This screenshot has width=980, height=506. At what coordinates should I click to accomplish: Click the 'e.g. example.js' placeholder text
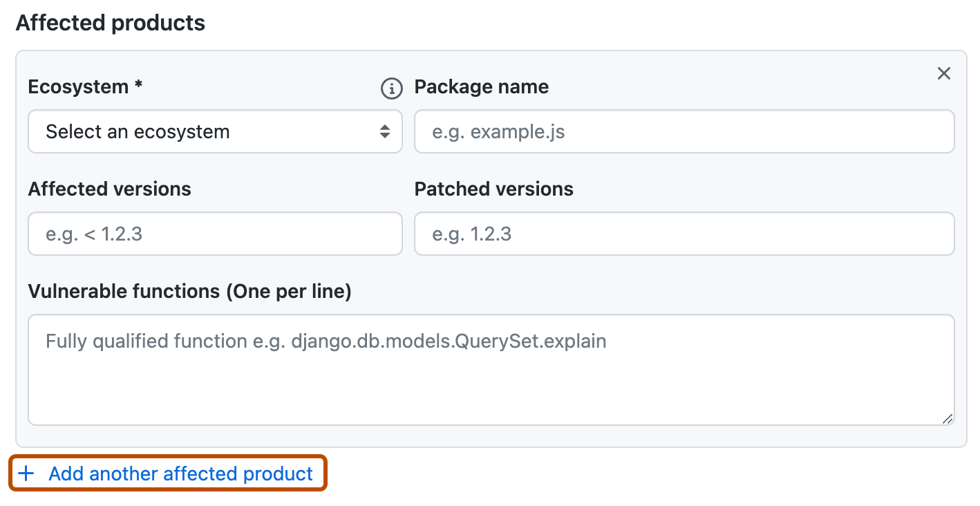click(498, 131)
